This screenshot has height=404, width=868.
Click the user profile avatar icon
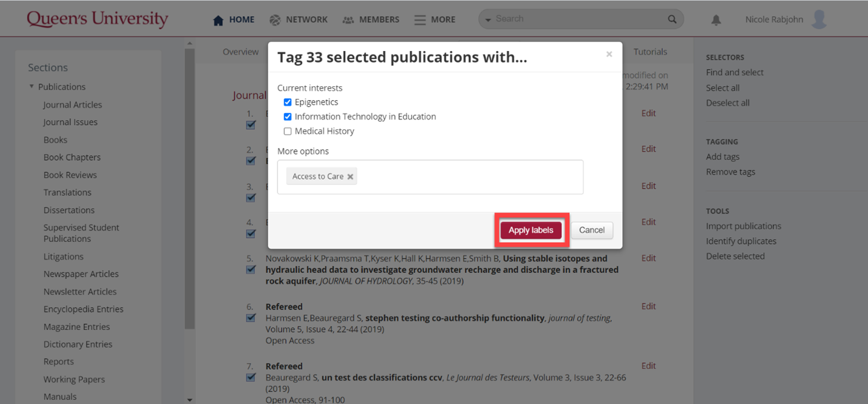tap(819, 19)
